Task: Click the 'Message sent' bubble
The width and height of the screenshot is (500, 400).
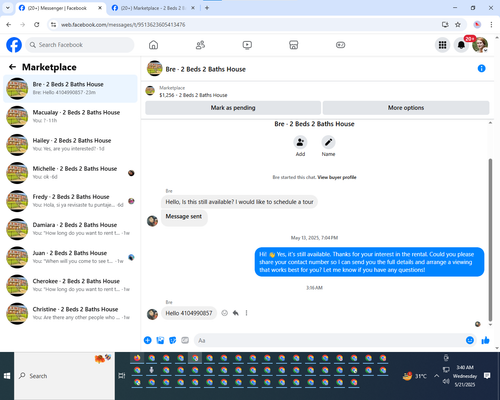Action: pyautogui.click(x=184, y=217)
